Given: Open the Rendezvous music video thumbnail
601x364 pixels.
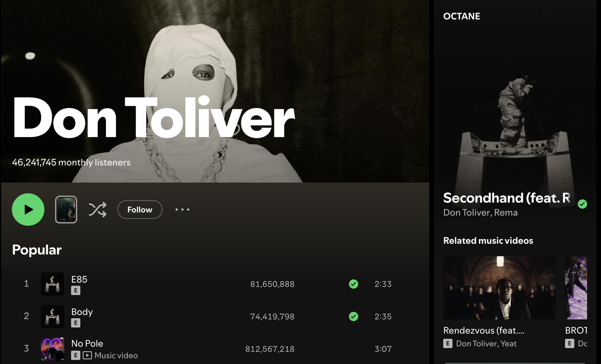Looking at the screenshot, I should point(499,288).
